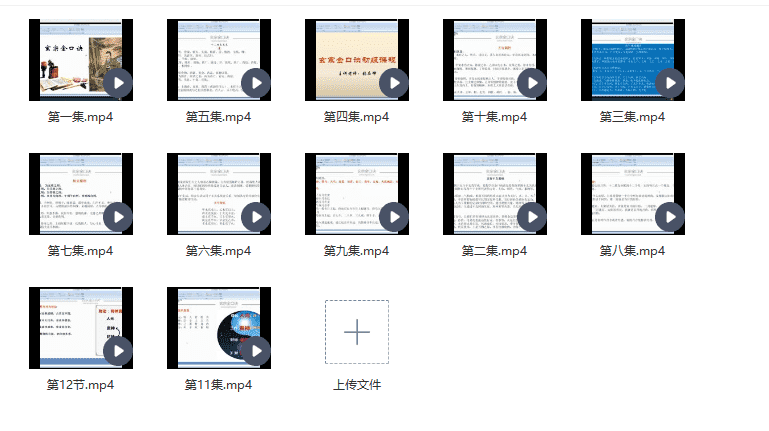769x431 pixels.
Task: Select file name 第六集.mp4
Action: [218, 251]
